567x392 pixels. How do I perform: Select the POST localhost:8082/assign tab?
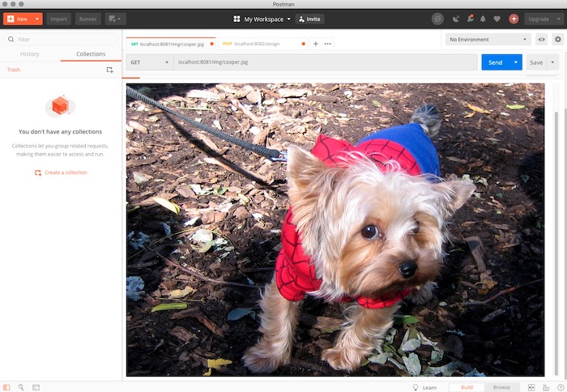point(262,44)
